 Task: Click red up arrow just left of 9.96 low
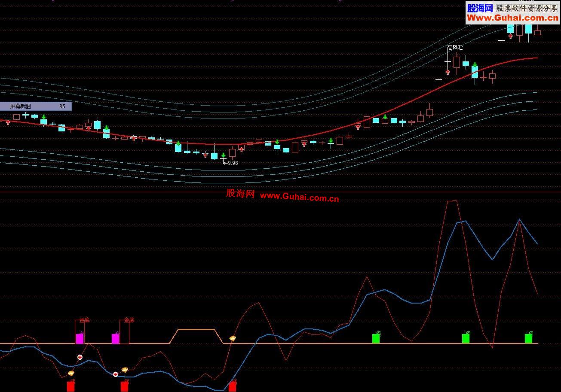(205, 155)
